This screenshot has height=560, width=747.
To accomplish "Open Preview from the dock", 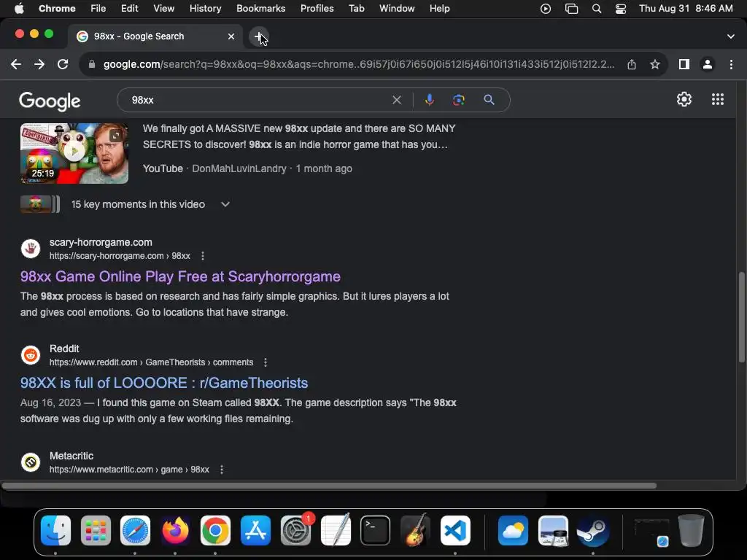I will point(553,531).
